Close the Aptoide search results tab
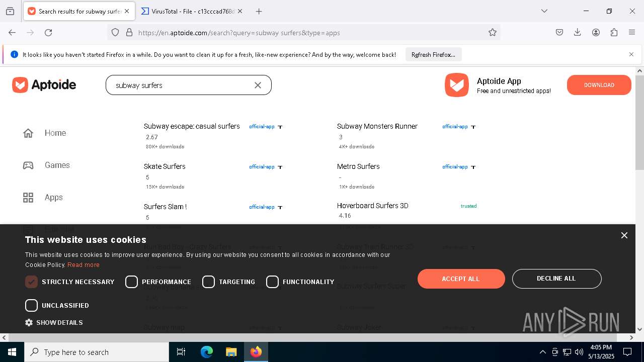The image size is (644, 362). point(127,11)
